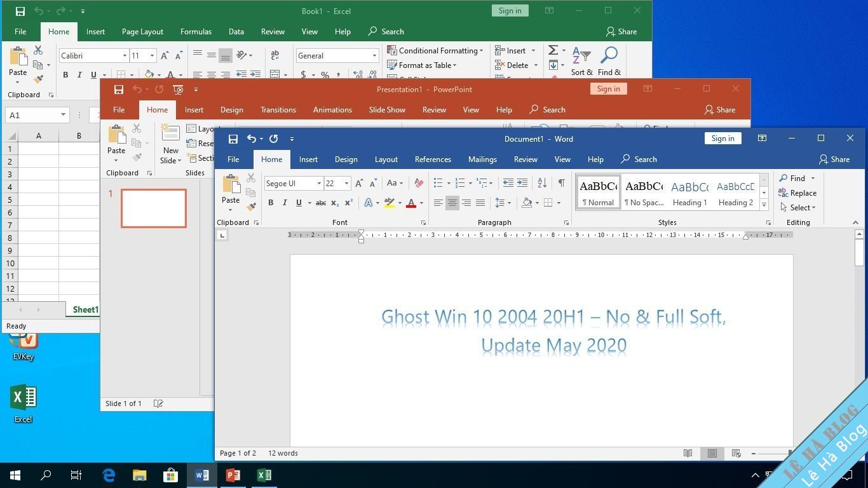Apply bullet list in Word
The width and height of the screenshot is (868, 488).
(x=438, y=183)
